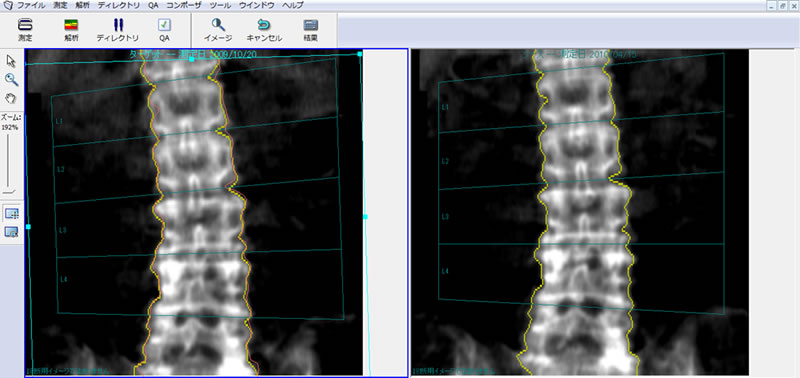Click the right-edge cyan ROI handle on left image

(365, 217)
